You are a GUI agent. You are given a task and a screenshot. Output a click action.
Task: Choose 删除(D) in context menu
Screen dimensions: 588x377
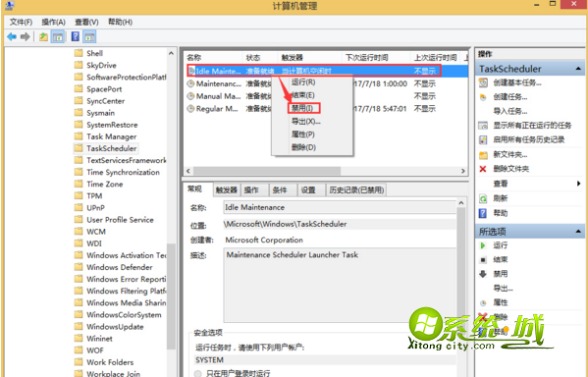tap(312, 147)
